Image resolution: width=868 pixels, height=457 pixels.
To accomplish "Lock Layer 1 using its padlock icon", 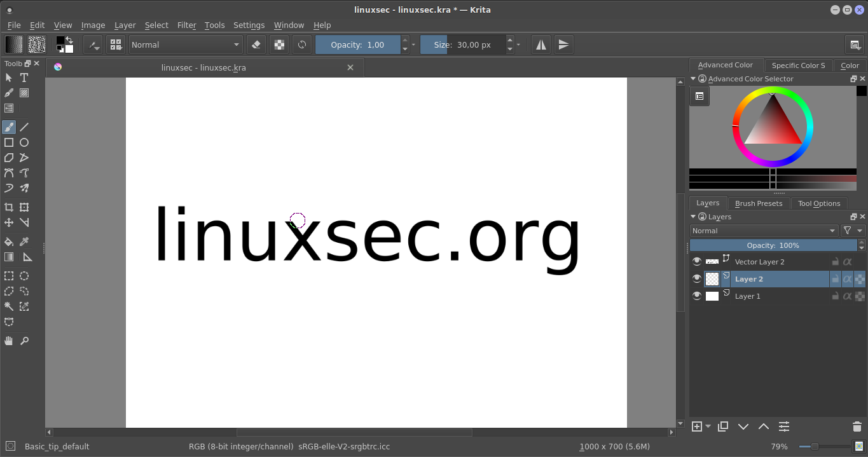I will click(836, 296).
